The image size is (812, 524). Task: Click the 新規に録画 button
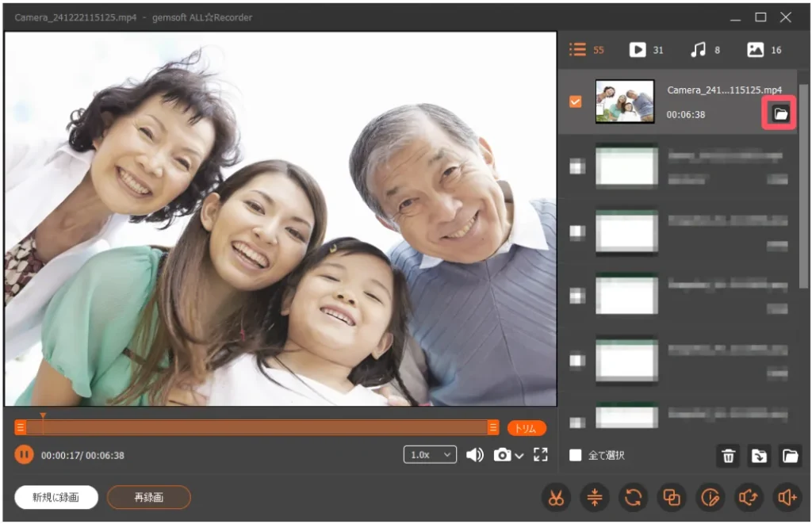[x=56, y=497]
